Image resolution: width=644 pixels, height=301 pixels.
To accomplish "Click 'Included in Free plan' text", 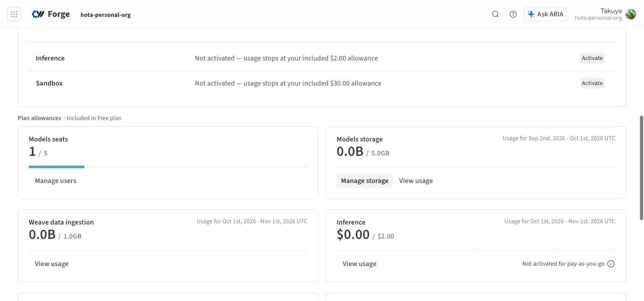I will coord(94,118).
